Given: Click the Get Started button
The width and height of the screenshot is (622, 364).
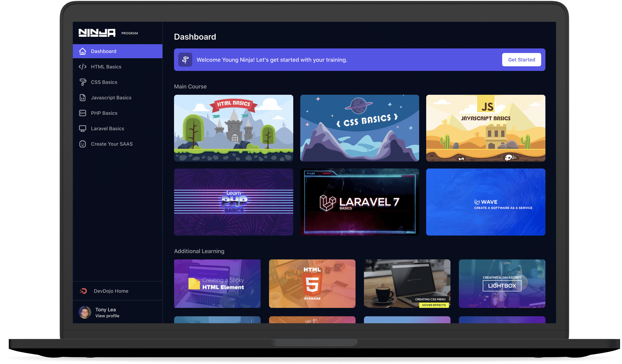Looking at the screenshot, I should point(521,60).
